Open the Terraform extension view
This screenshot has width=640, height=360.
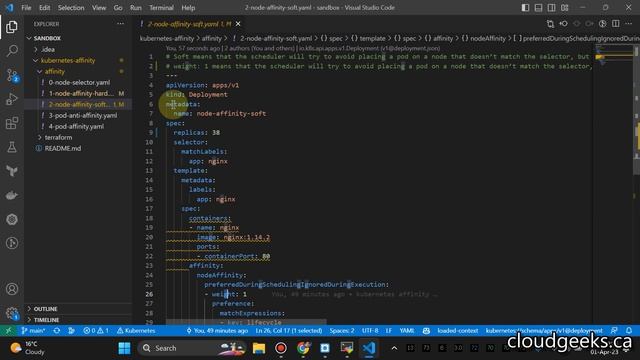pos(12,171)
